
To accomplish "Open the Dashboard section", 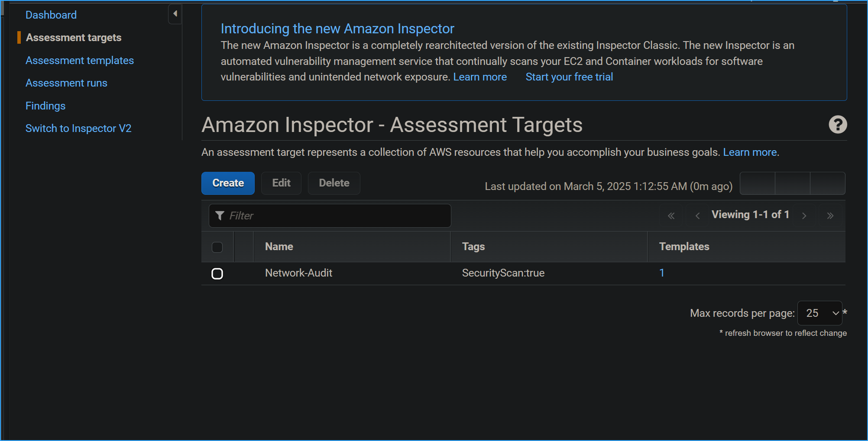I will coord(51,14).
